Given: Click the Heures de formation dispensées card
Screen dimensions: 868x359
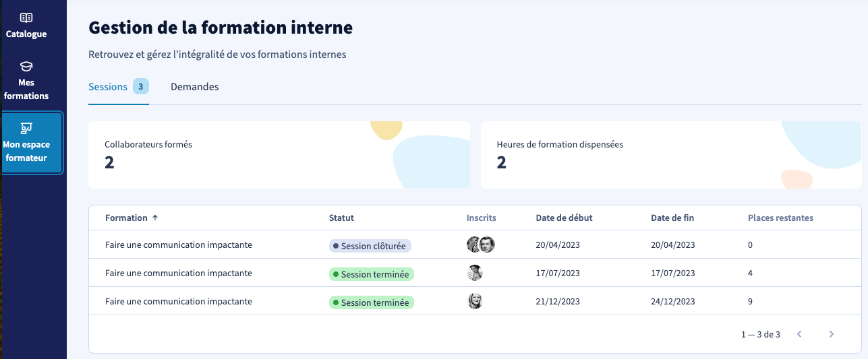Looking at the screenshot, I should tap(671, 155).
